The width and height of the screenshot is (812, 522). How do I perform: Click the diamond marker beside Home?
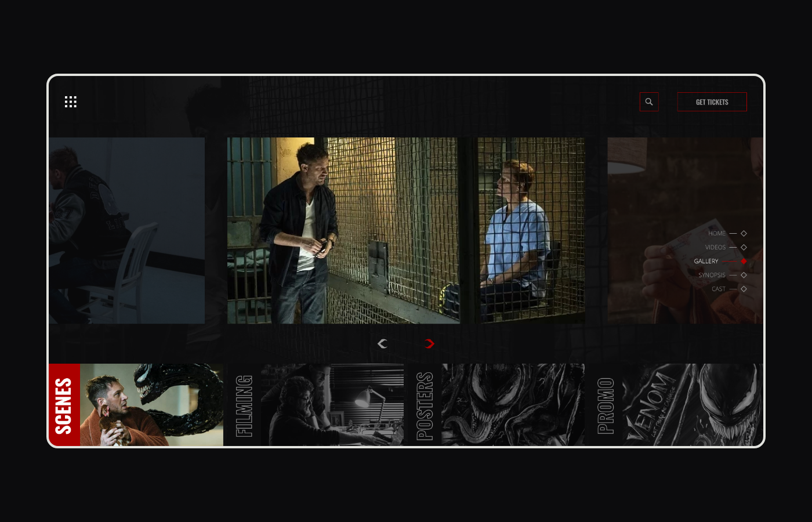744,233
